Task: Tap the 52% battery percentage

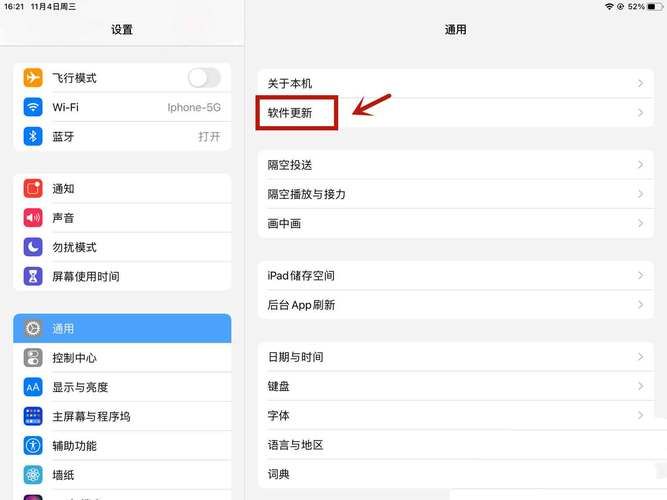Action: [636, 6]
